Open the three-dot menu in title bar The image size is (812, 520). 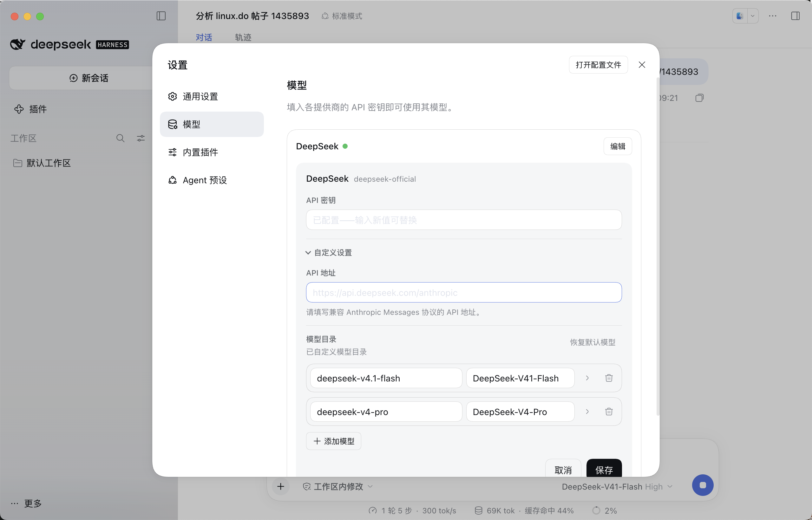772,16
